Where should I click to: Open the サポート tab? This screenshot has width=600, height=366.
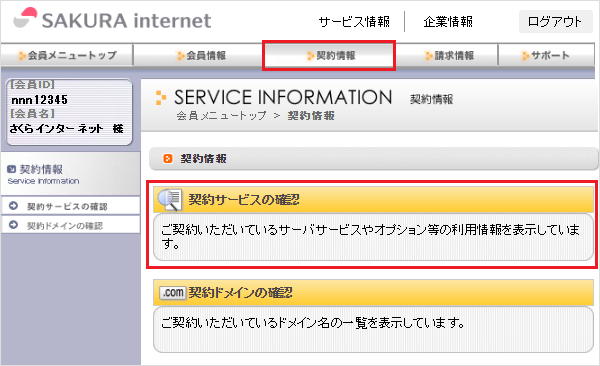[546, 55]
